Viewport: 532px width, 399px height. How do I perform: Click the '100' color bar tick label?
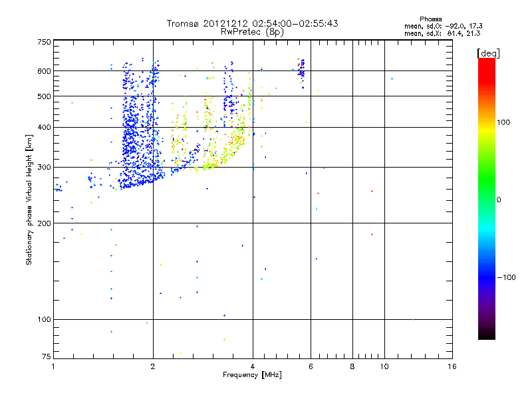(x=503, y=122)
